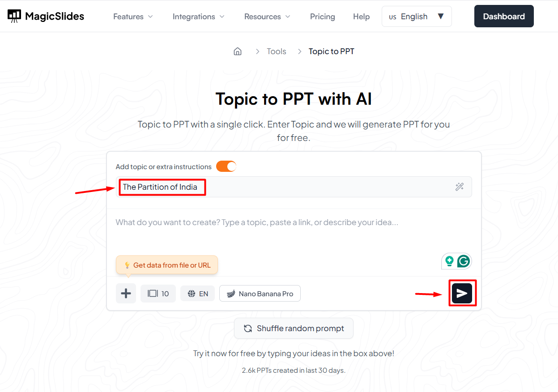Click the magic wand enhance icon

[460, 187]
